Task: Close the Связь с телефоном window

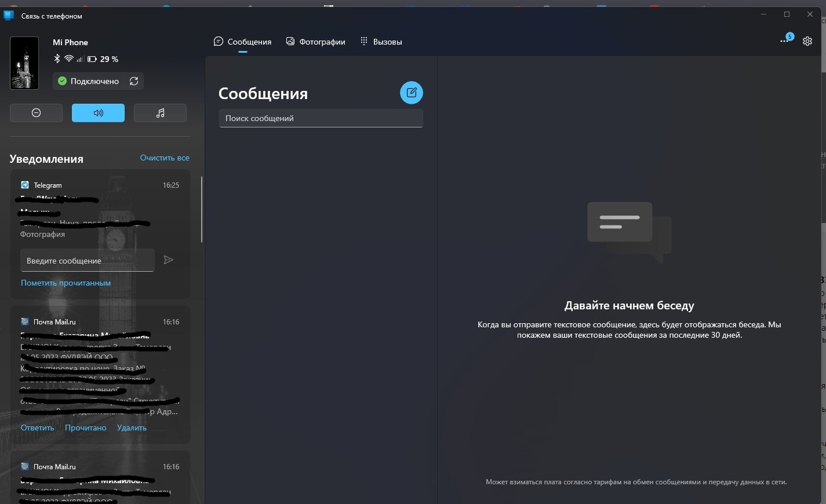Action: point(810,14)
